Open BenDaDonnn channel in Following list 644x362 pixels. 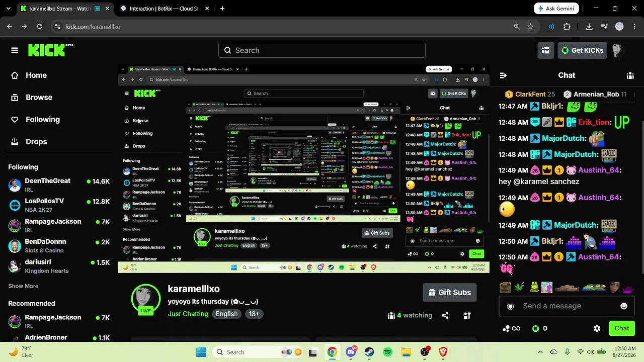[x=59, y=246]
